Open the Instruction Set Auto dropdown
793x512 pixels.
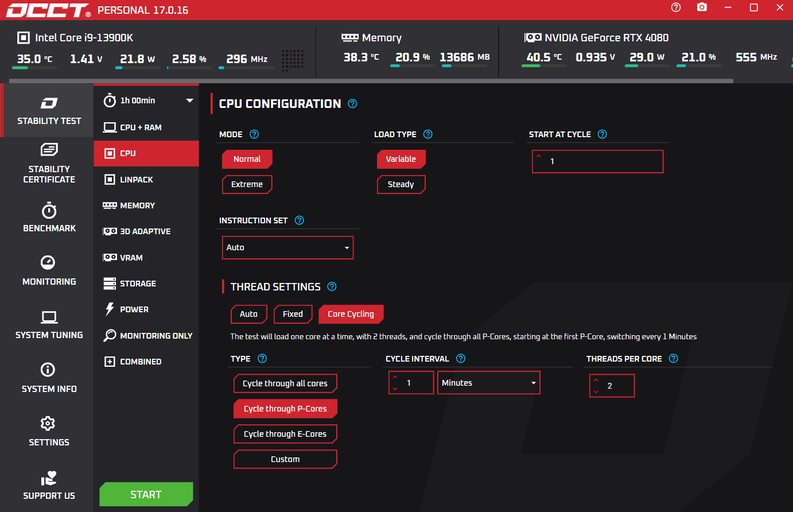(287, 247)
